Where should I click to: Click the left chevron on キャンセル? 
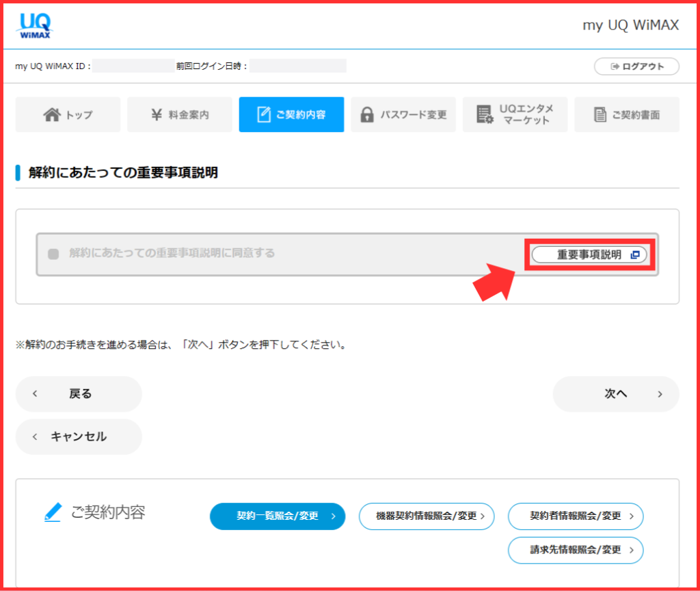point(35,436)
